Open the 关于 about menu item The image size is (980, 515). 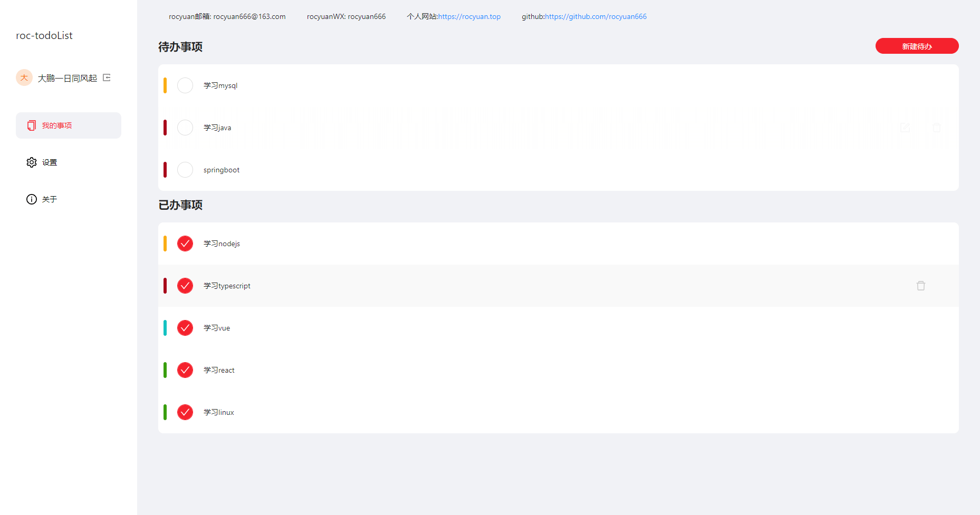pyautogui.click(x=69, y=199)
